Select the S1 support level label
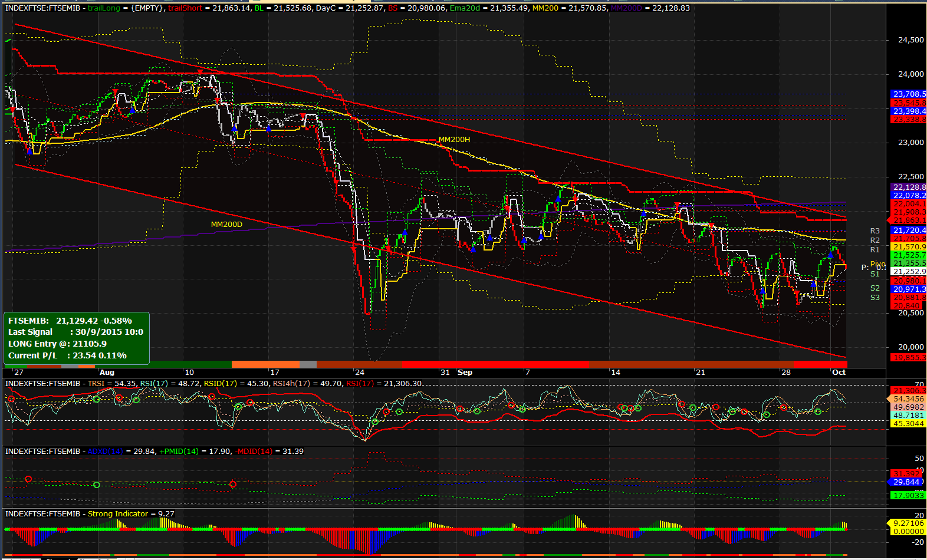Viewport: 927px width, 560px height. (875, 274)
